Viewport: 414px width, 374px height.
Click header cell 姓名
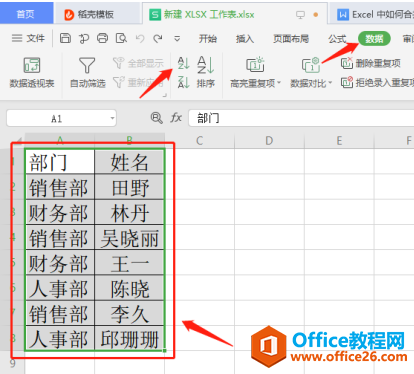129,162
